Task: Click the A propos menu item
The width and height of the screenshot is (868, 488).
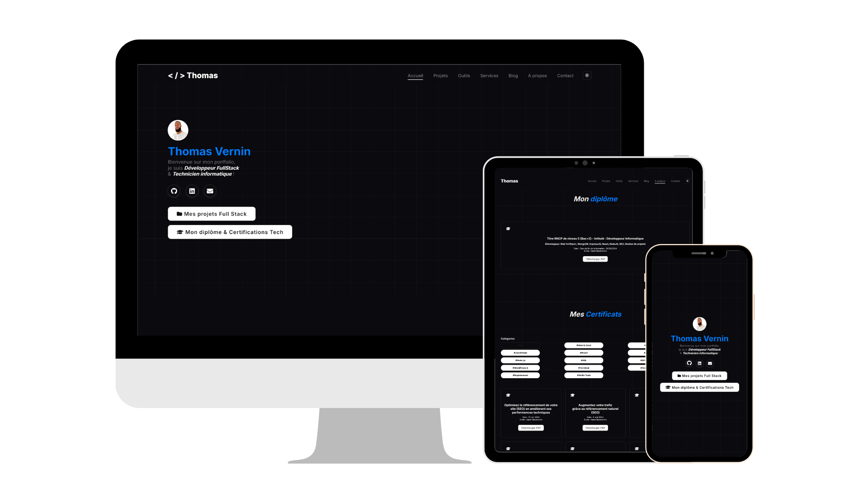Action: click(x=537, y=75)
